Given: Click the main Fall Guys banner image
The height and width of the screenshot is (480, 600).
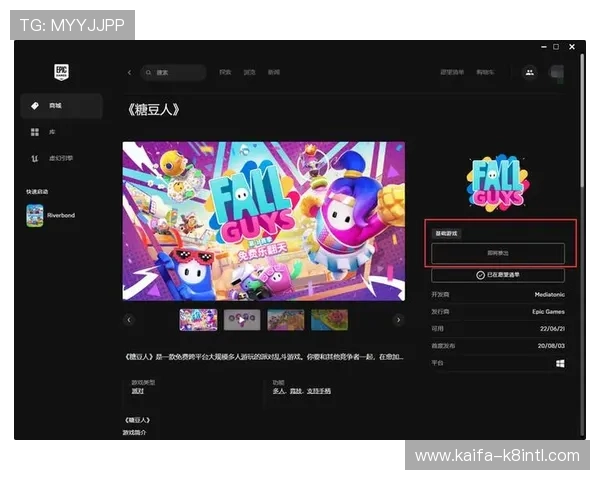Looking at the screenshot, I should [x=264, y=221].
